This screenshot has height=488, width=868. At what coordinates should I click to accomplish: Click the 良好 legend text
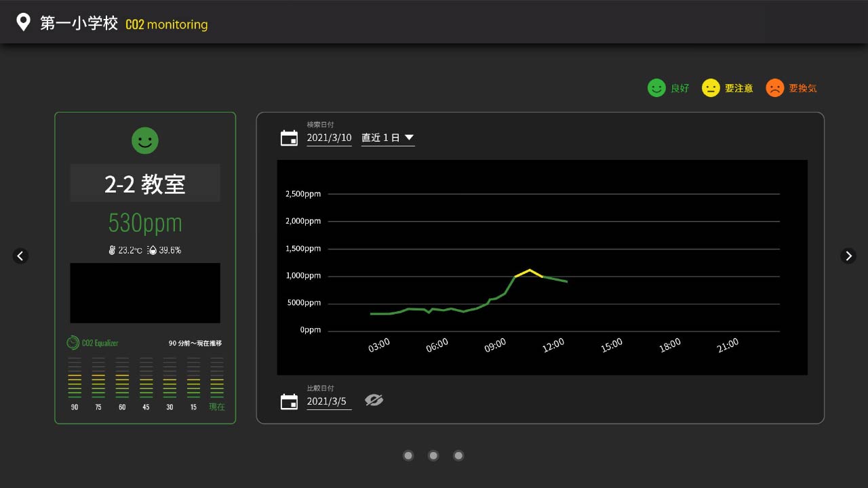pos(679,89)
